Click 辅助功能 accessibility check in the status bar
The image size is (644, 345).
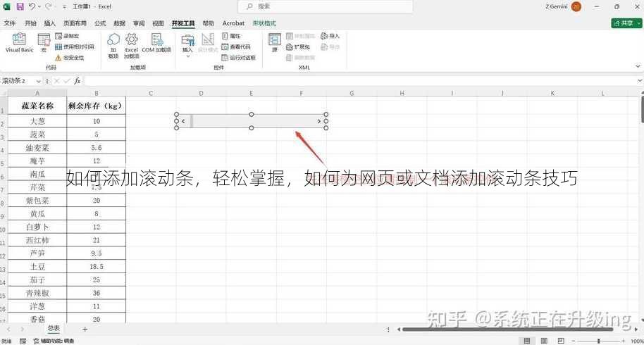point(54,341)
